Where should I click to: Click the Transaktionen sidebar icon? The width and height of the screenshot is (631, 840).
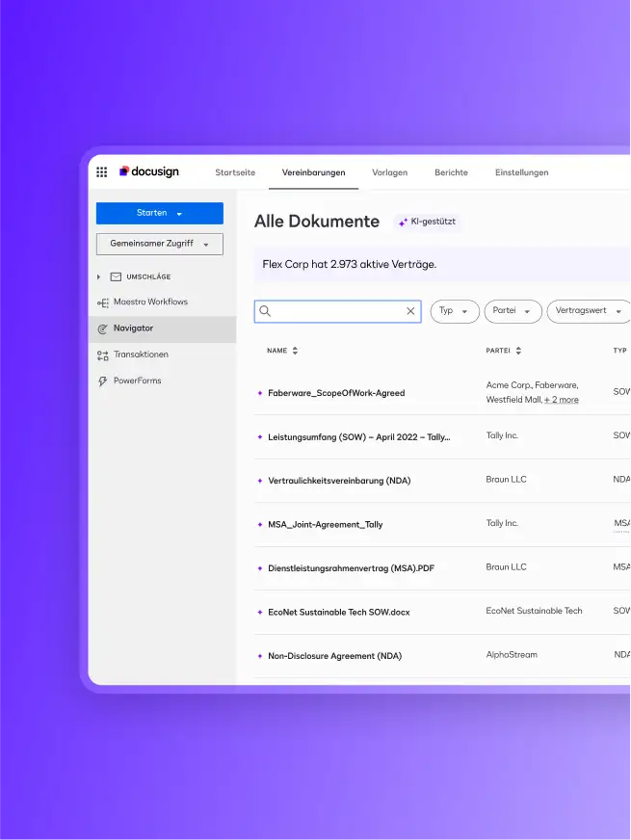(x=103, y=355)
